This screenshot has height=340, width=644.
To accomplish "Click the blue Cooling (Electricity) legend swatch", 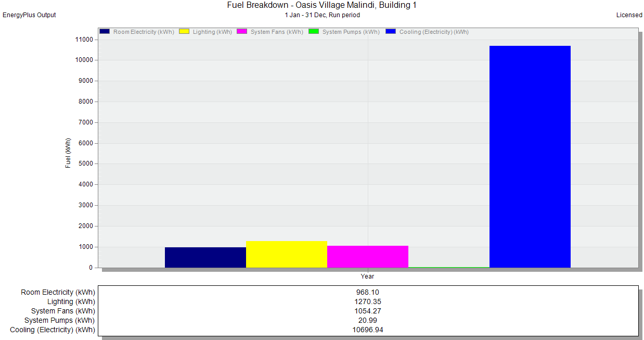I will (x=391, y=32).
